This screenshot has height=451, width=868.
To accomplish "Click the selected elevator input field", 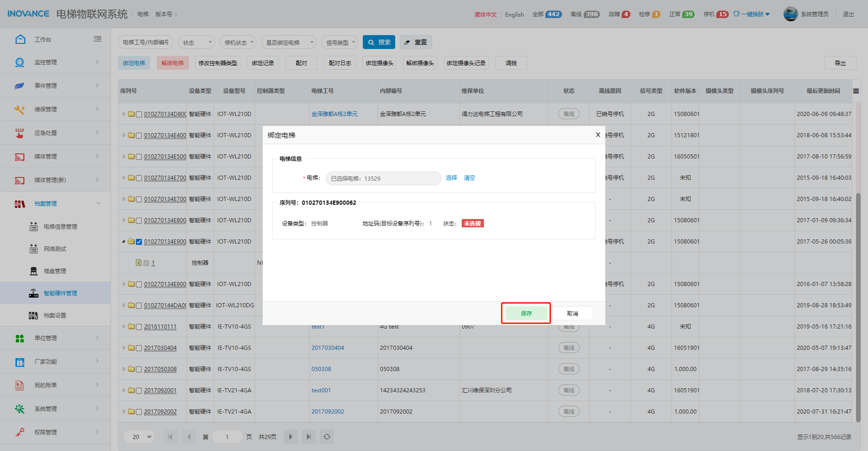I will (383, 178).
